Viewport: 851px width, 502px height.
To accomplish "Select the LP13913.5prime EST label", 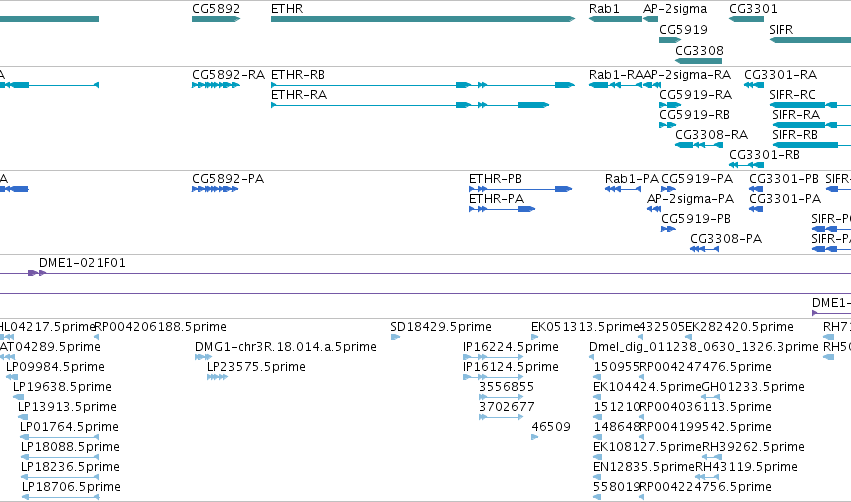I will [x=67, y=407].
